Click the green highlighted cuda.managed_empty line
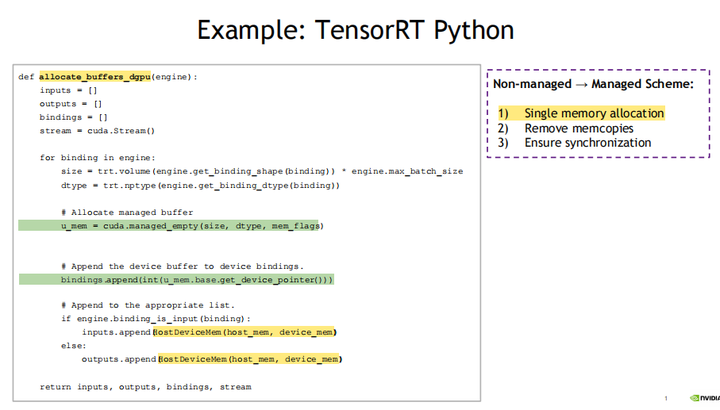 click(171, 226)
